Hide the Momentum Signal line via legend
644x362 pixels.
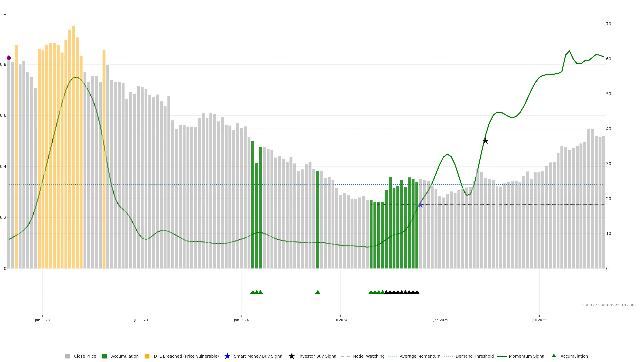[x=527, y=356]
